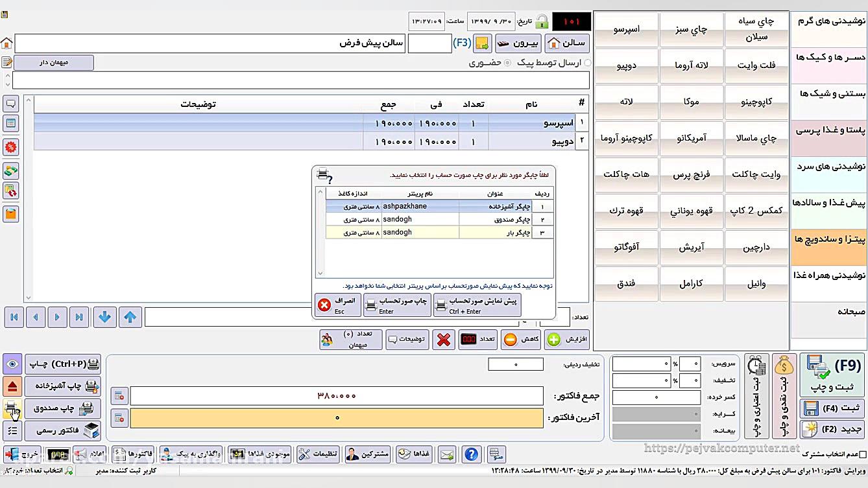Click the printer icon left of چاپ صندوق

point(12,408)
